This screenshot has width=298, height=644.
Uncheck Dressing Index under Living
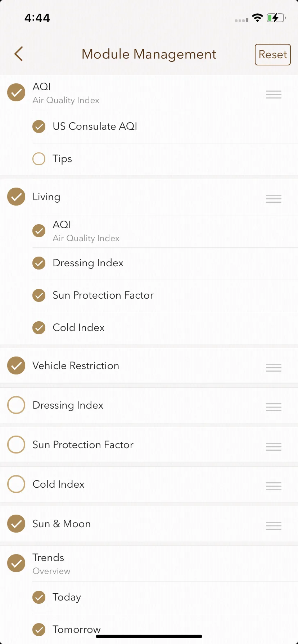pyautogui.click(x=39, y=263)
